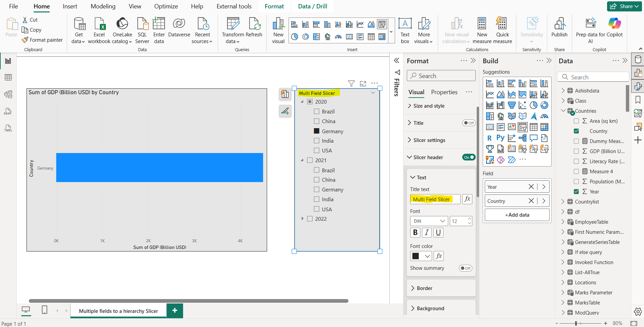644x327 pixels.
Task: Collapse the Countries table in Data pane
Action: (562, 111)
